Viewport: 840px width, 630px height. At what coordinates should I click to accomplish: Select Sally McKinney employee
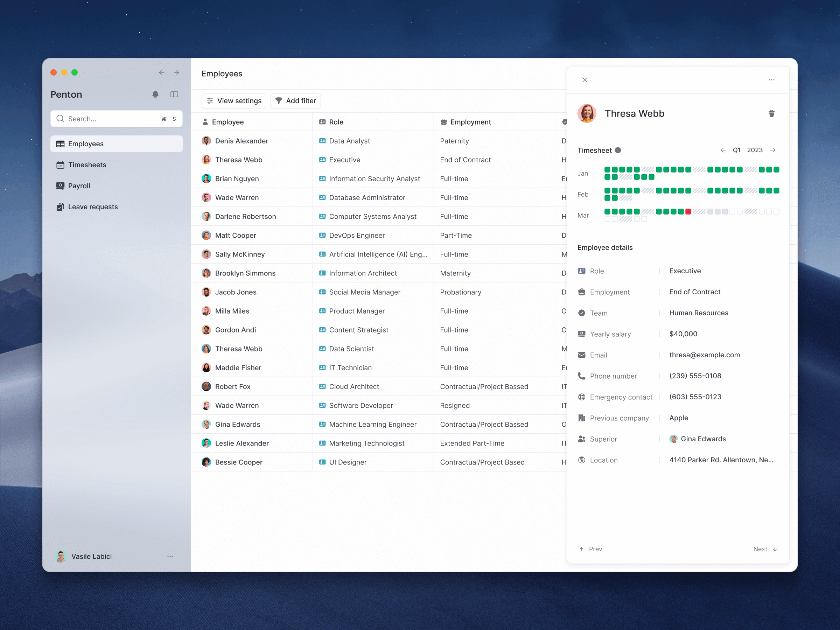coord(240,254)
